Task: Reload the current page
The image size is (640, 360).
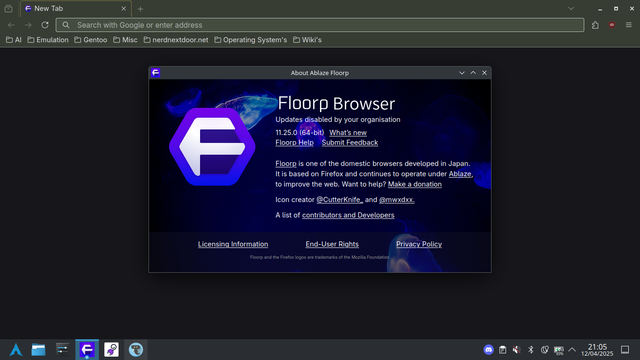Action: pyautogui.click(x=45, y=25)
